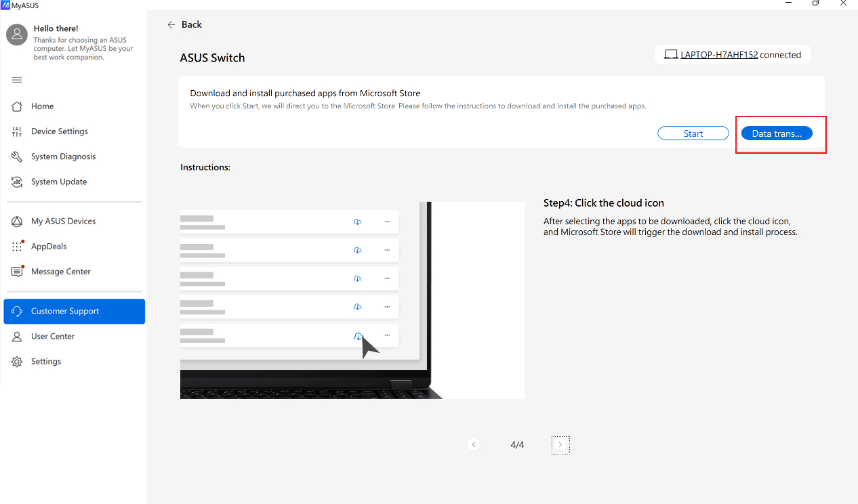Click the next instruction step arrow
Image resolution: width=858 pixels, height=504 pixels.
pyautogui.click(x=560, y=445)
